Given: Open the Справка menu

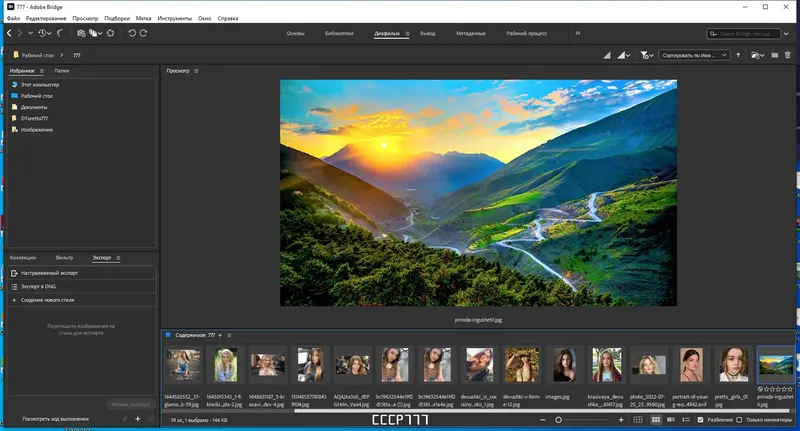Looking at the screenshot, I should [228, 18].
